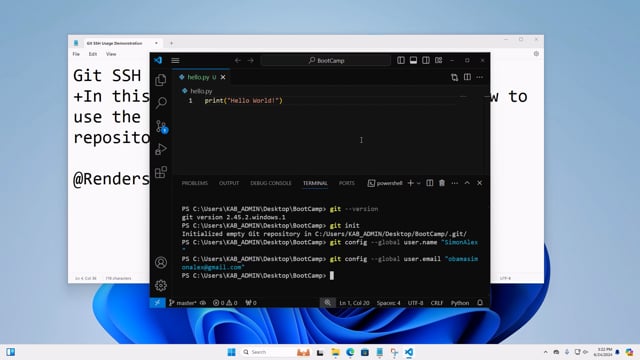Show hidden system tray icons

pos(546,352)
